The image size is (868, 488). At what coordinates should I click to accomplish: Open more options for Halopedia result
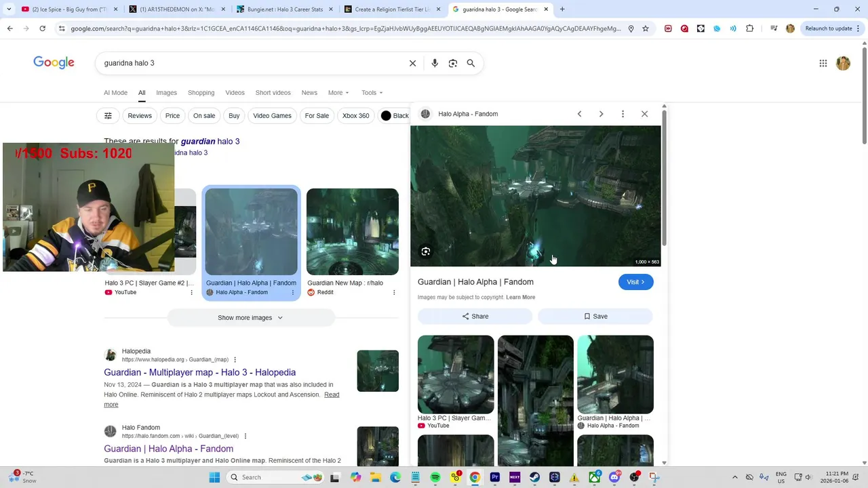click(x=235, y=360)
